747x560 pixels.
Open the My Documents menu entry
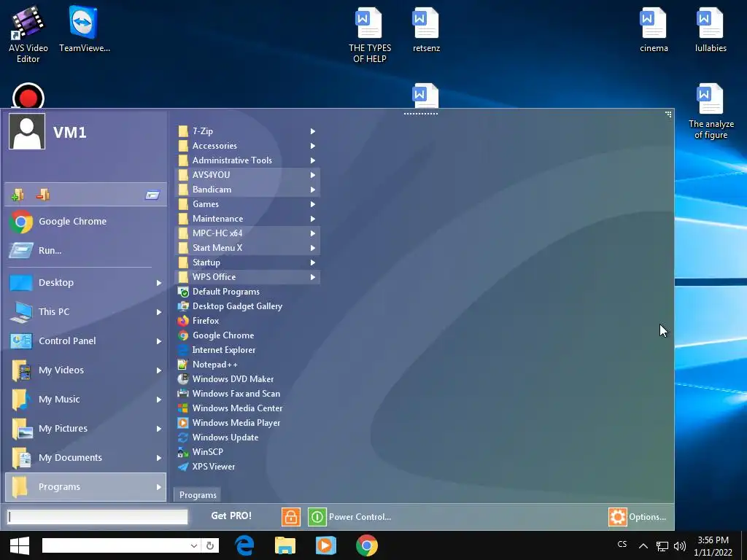tap(86, 458)
